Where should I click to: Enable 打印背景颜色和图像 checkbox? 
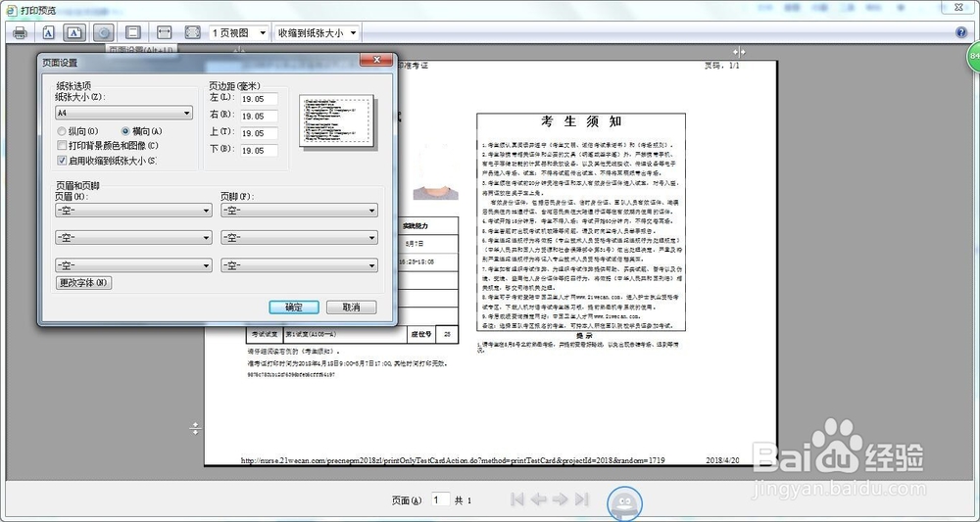pyautogui.click(x=61, y=146)
